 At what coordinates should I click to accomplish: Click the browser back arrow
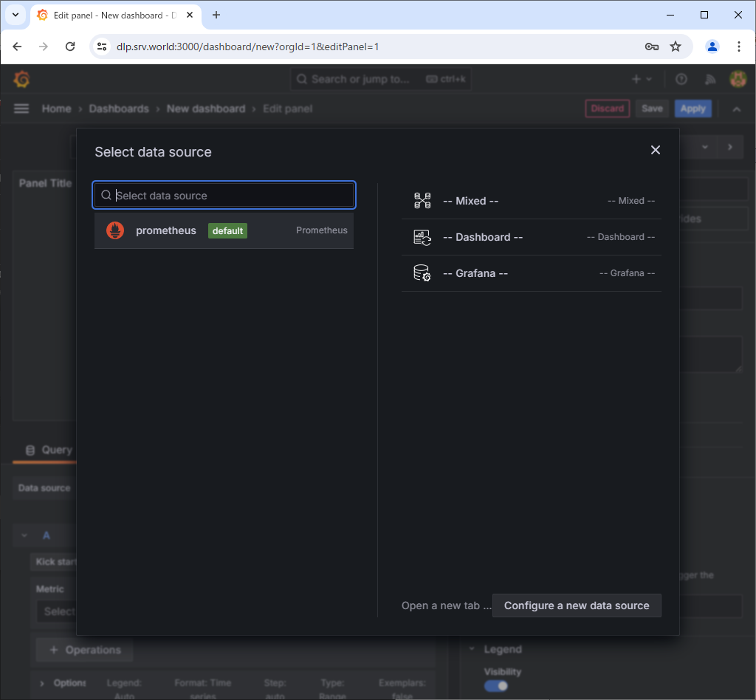(x=18, y=47)
